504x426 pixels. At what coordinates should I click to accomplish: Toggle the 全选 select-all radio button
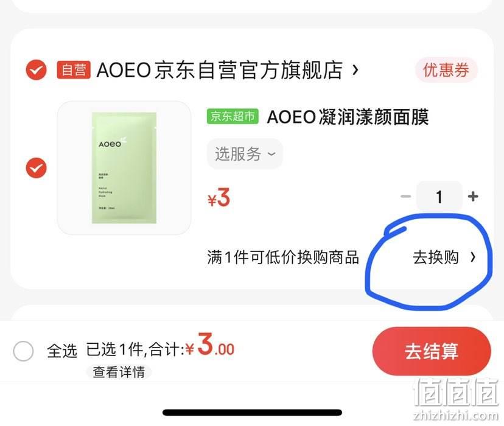(x=23, y=351)
